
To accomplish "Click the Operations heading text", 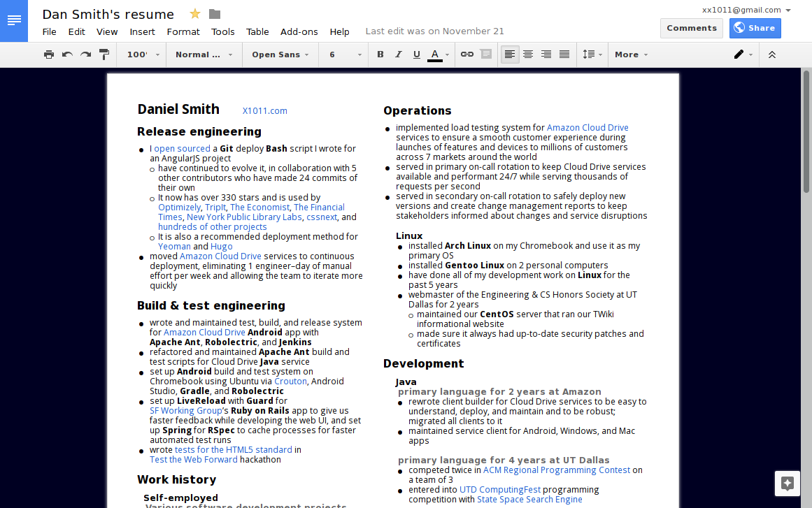I will [x=418, y=110].
